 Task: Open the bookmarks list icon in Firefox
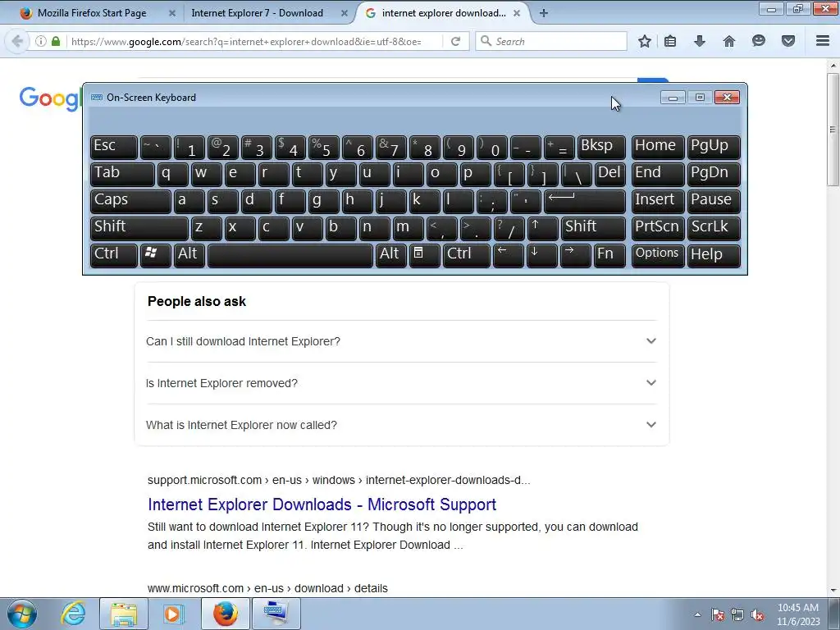(x=670, y=41)
